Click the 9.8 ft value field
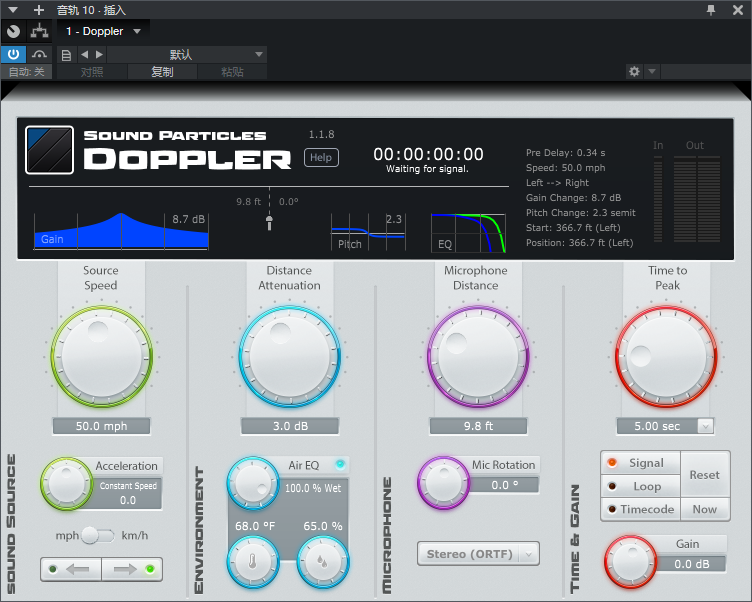752x602 pixels. pyautogui.click(x=478, y=426)
